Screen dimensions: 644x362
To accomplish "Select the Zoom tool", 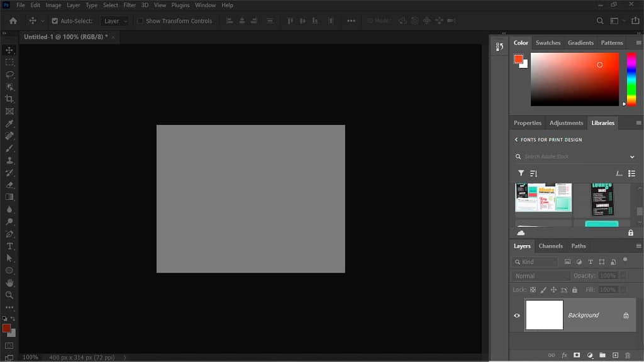I will 9,295.
